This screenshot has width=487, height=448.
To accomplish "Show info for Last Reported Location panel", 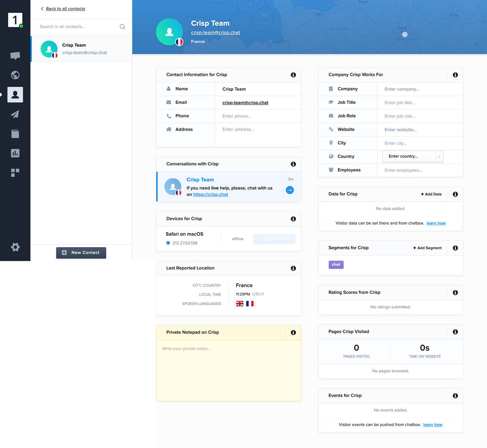I will point(293,268).
